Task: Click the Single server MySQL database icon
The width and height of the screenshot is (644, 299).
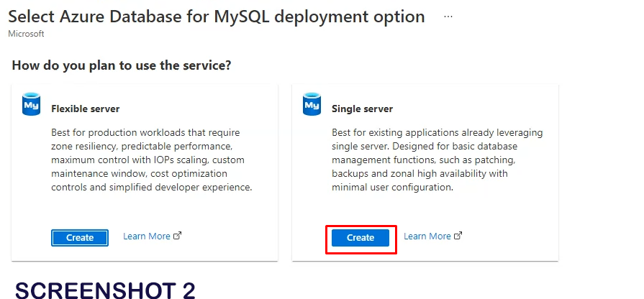Action: point(312,104)
